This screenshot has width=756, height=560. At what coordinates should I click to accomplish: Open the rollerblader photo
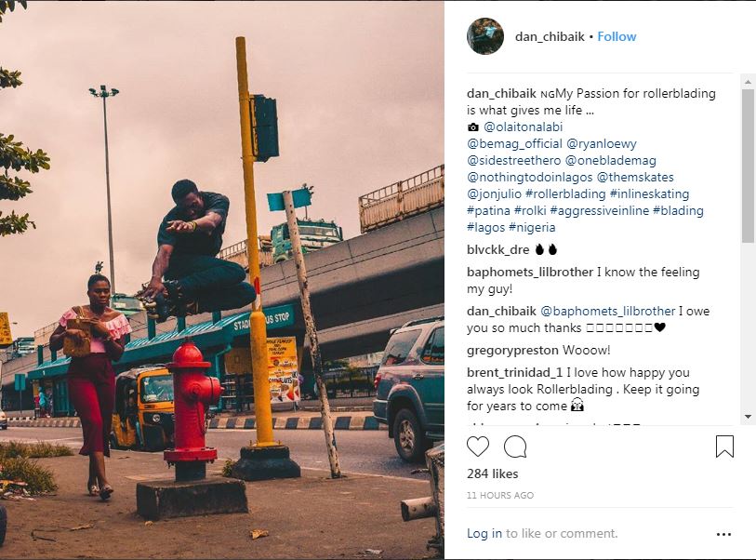[222, 279]
